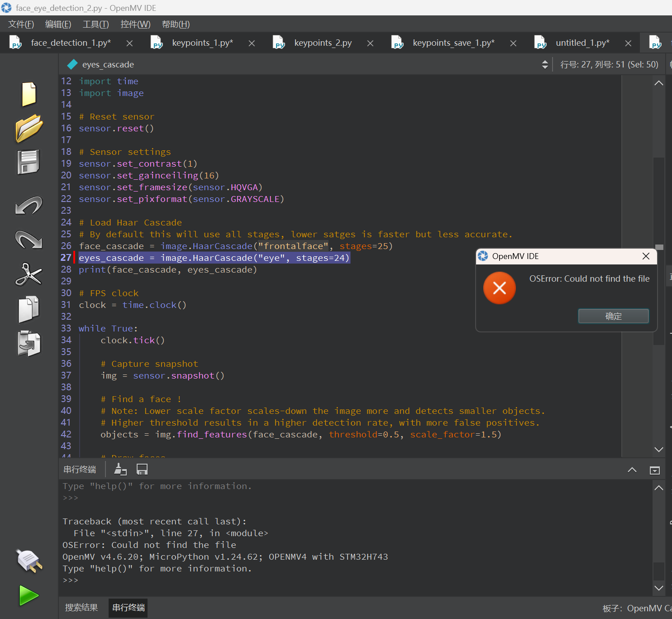
Task: Click the highlighted eyes_cascade code line
Action: pyautogui.click(x=214, y=258)
